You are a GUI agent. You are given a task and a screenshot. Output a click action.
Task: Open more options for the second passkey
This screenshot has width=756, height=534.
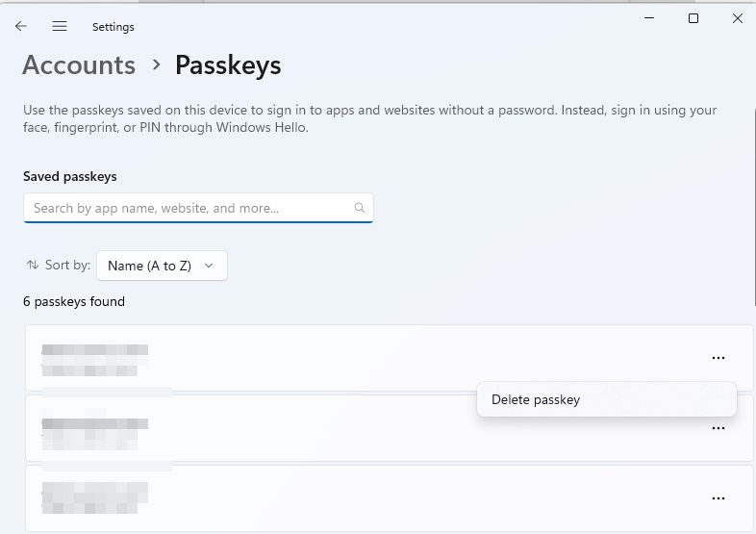pyautogui.click(x=718, y=428)
